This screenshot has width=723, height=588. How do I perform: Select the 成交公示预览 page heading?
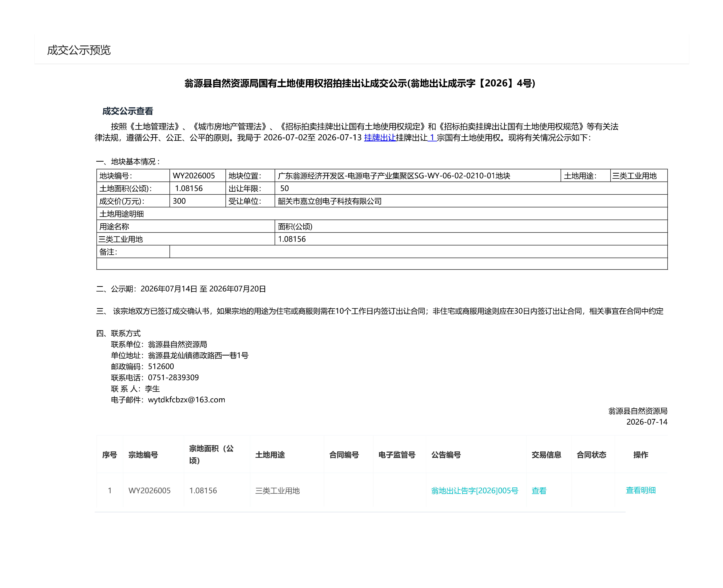tap(79, 50)
